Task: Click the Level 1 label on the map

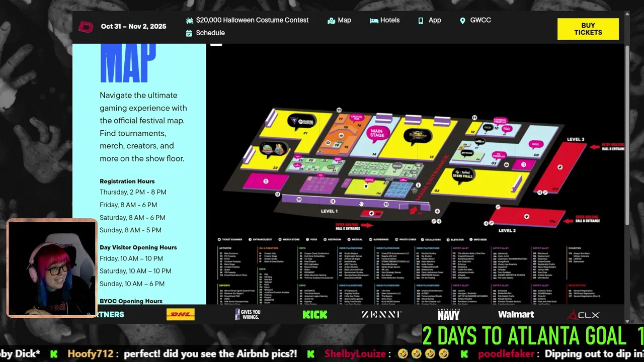Action: click(329, 211)
